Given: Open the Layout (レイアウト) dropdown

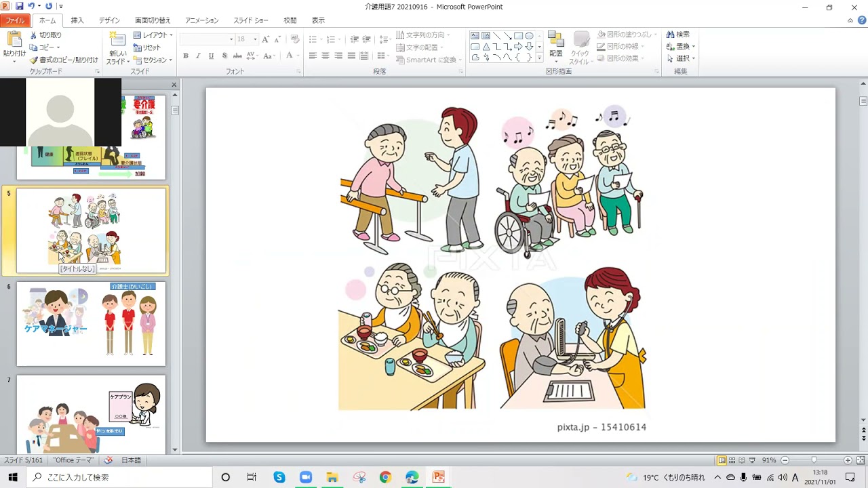Looking at the screenshot, I should pyautogui.click(x=153, y=35).
